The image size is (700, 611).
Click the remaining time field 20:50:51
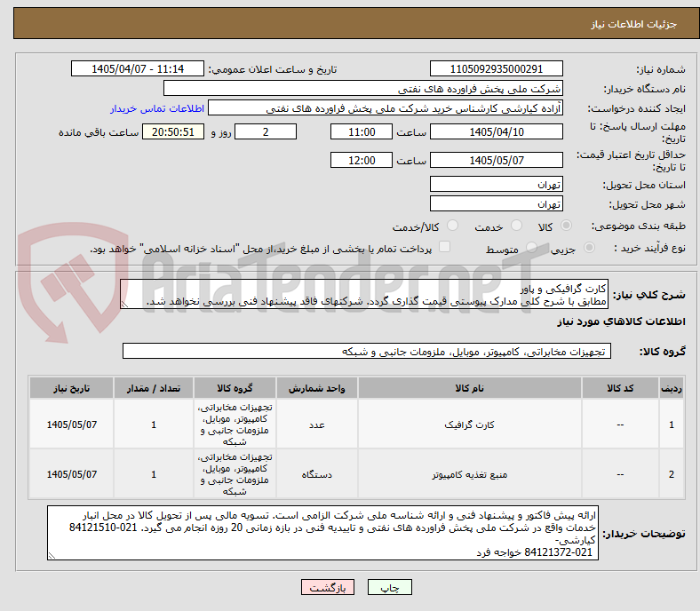pyautogui.click(x=173, y=131)
